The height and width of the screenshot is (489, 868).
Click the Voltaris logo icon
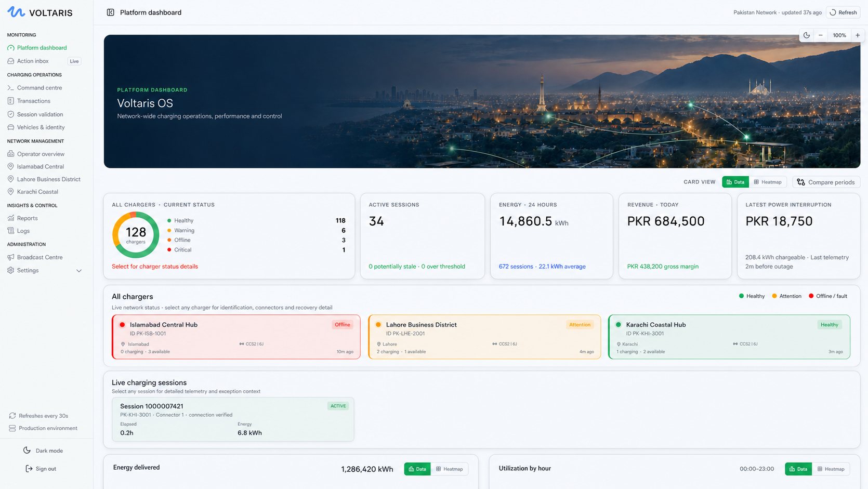[16, 12]
